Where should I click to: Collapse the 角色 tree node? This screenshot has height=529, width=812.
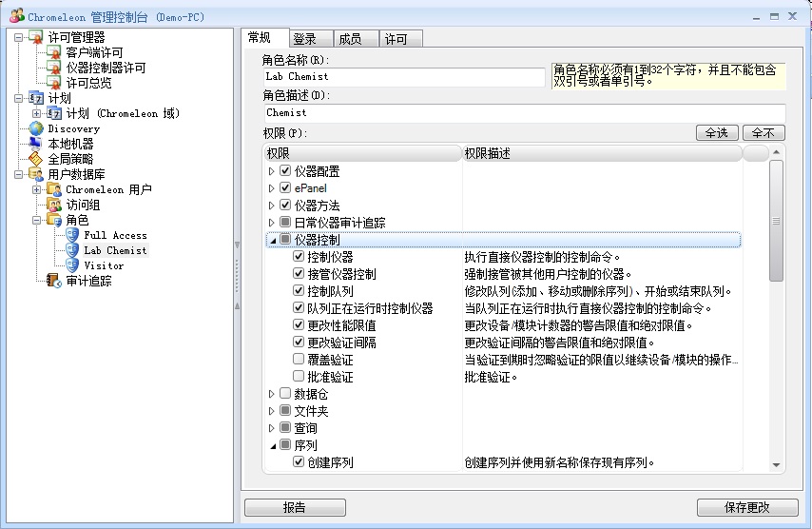tap(37, 220)
